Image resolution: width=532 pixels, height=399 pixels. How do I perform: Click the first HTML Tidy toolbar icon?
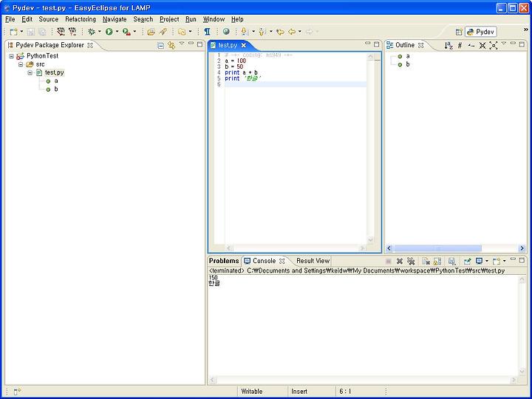[x=61, y=32]
